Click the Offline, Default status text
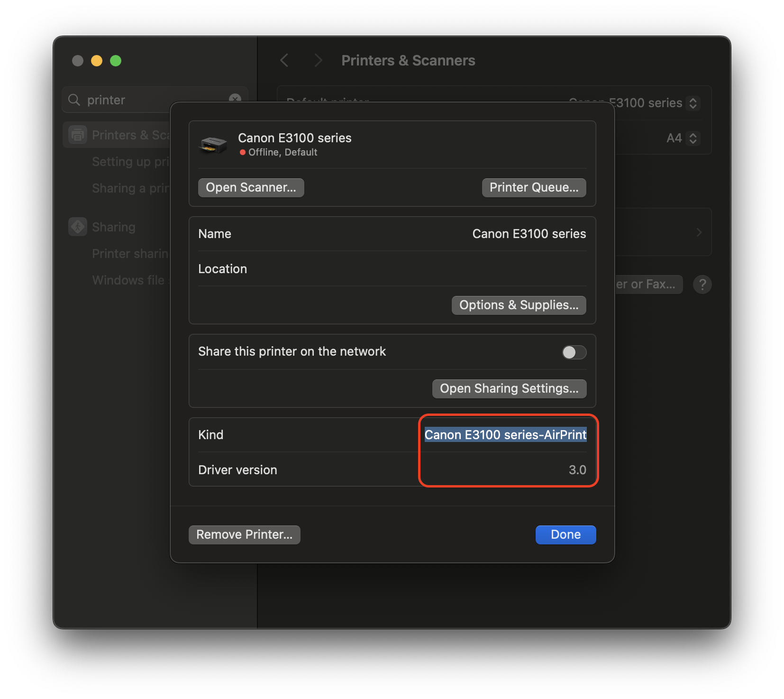The height and width of the screenshot is (699, 784). click(283, 152)
